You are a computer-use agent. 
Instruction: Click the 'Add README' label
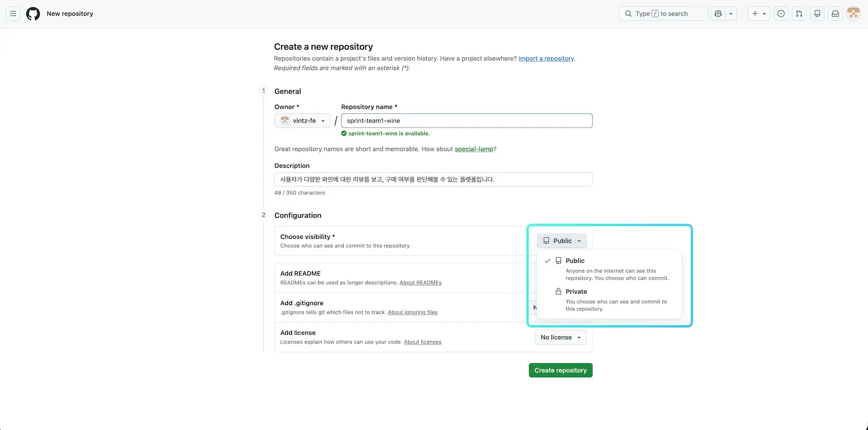click(x=300, y=273)
